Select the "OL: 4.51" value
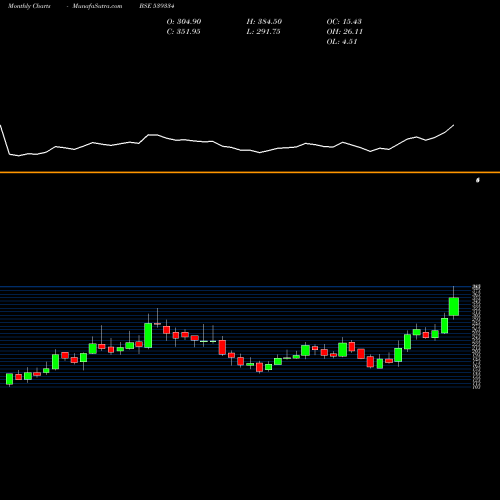The image size is (500, 500). [x=342, y=42]
